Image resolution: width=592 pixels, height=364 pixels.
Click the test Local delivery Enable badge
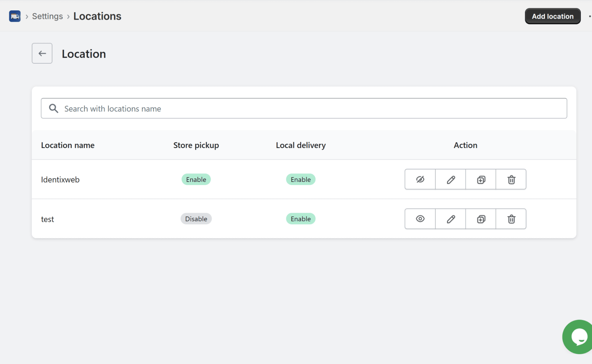pyautogui.click(x=301, y=219)
